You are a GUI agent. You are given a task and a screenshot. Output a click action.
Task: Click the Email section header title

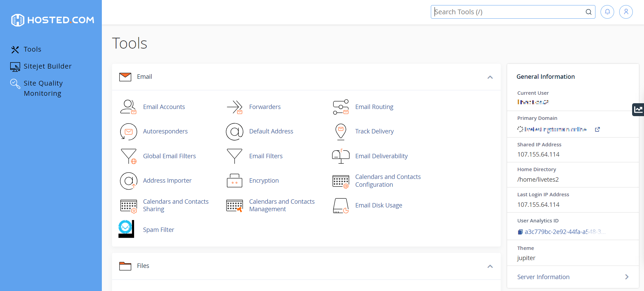tap(144, 77)
